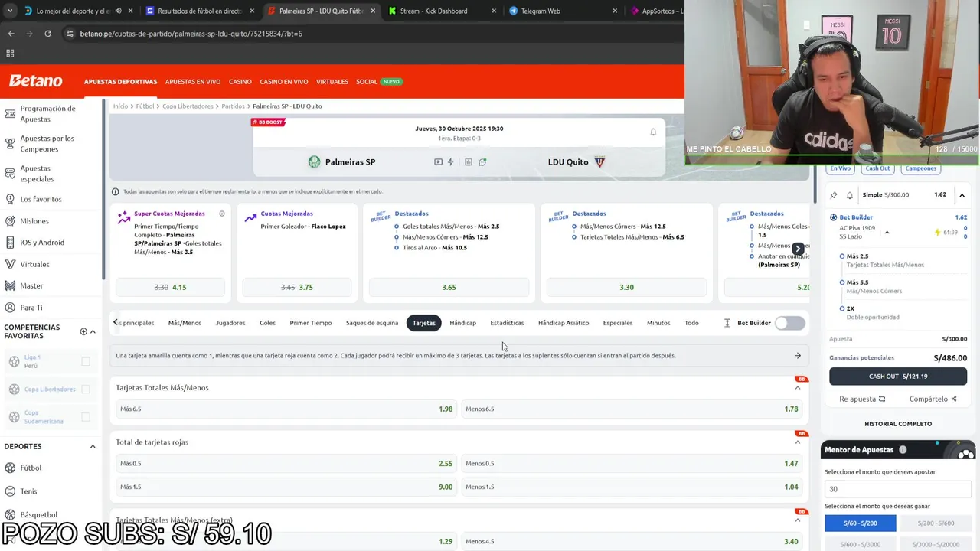
Task: Add Super Cuotas bet at 4.15
Action: (170, 288)
